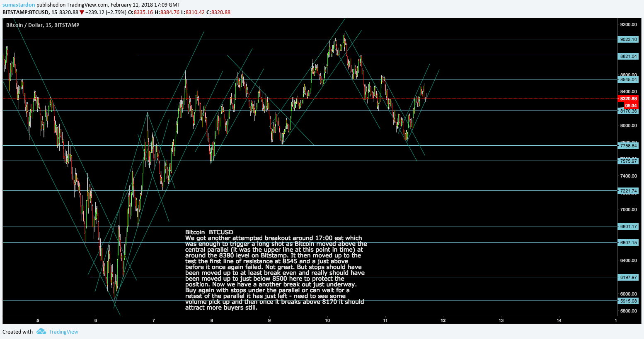Click date 5 on the time axis
This screenshot has width=644, height=339.
(x=38, y=320)
